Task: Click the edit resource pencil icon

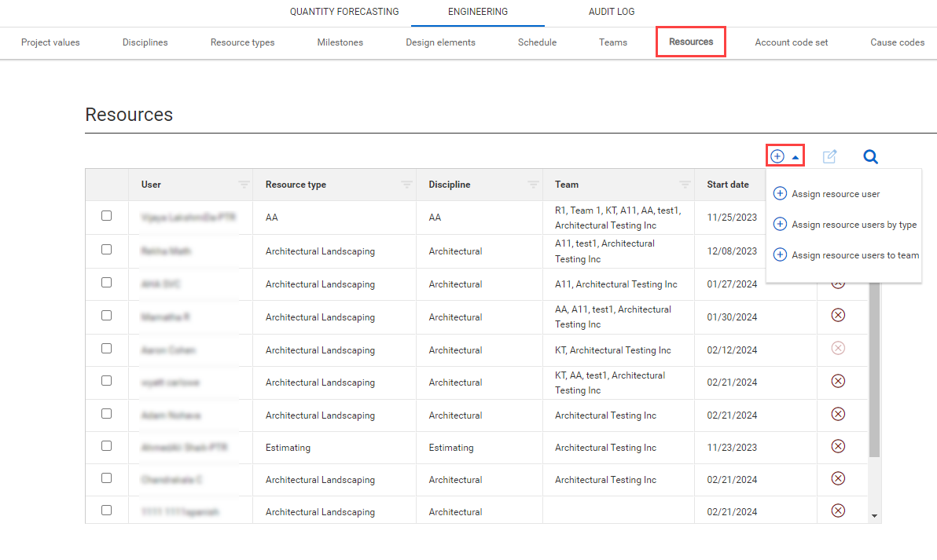Action: [x=829, y=156]
